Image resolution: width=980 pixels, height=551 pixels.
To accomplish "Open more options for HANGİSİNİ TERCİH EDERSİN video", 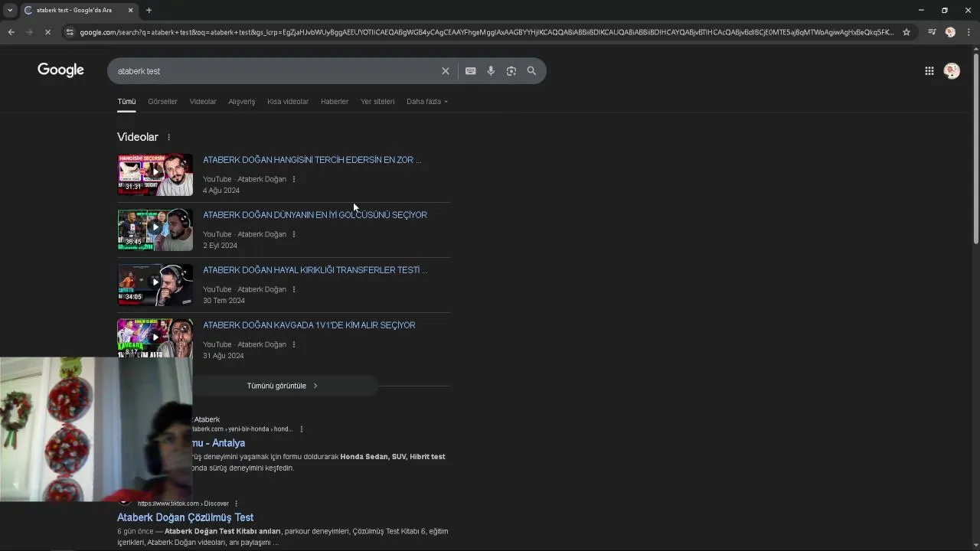I will click(294, 179).
